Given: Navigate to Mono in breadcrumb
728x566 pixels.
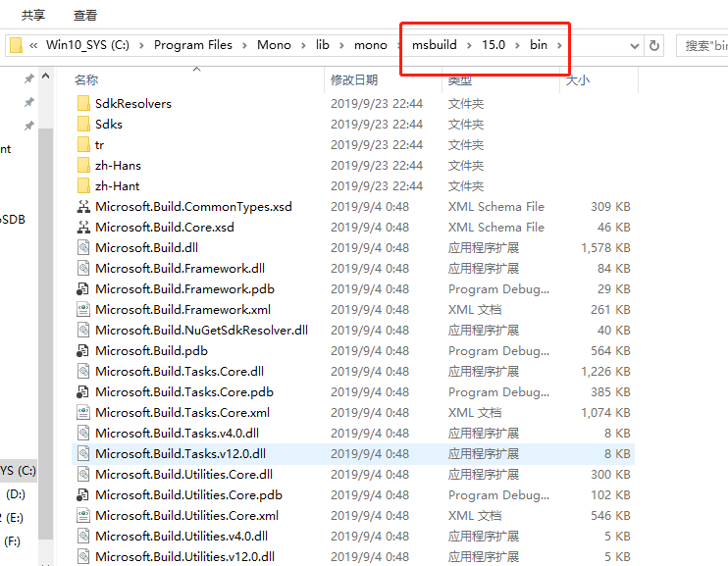Looking at the screenshot, I should (x=274, y=45).
